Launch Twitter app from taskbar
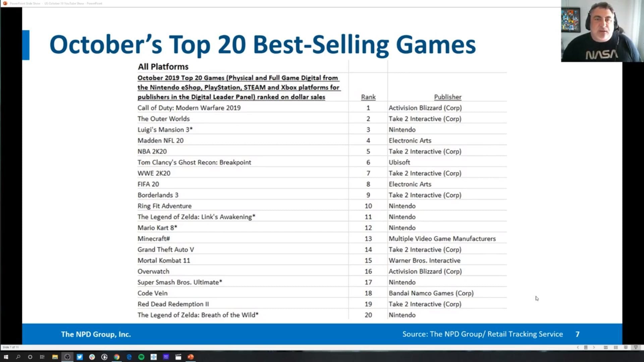 coord(79,357)
